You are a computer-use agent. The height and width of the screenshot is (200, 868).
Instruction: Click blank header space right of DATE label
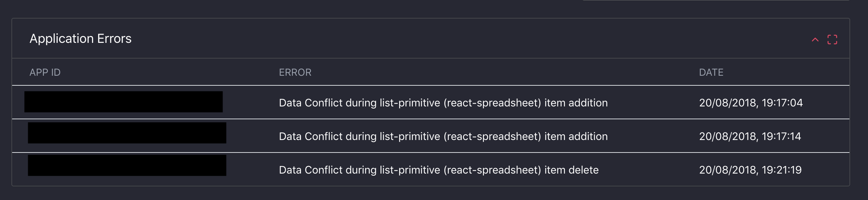pyautogui.click(x=785, y=72)
